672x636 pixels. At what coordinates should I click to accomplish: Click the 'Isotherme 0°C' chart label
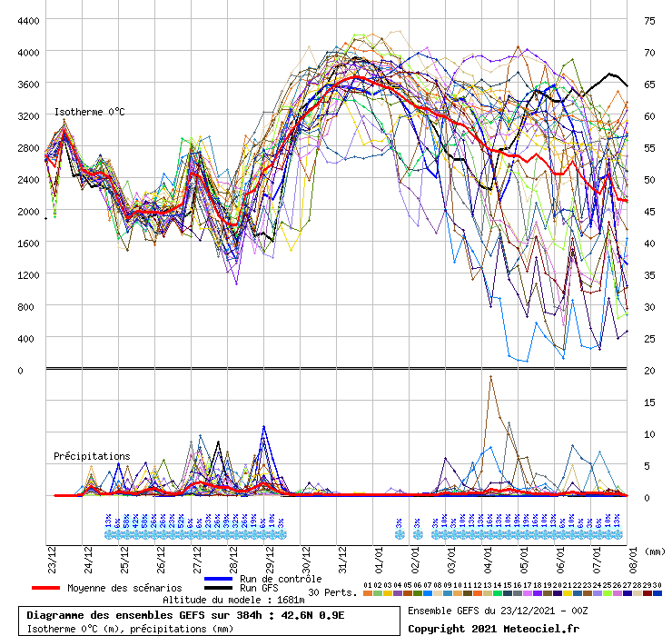point(89,112)
